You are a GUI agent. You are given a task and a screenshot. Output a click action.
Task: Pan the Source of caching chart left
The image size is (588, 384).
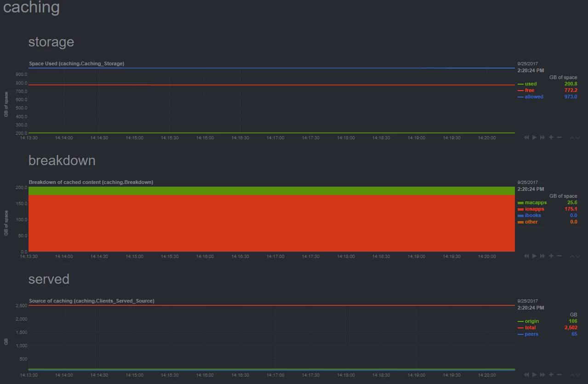click(526, 375)
